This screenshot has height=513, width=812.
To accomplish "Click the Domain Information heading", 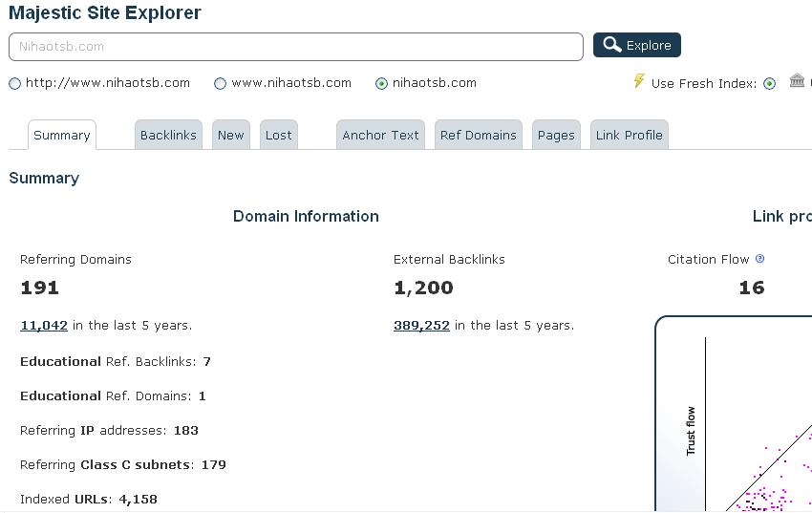I will [x=306, y=217].
